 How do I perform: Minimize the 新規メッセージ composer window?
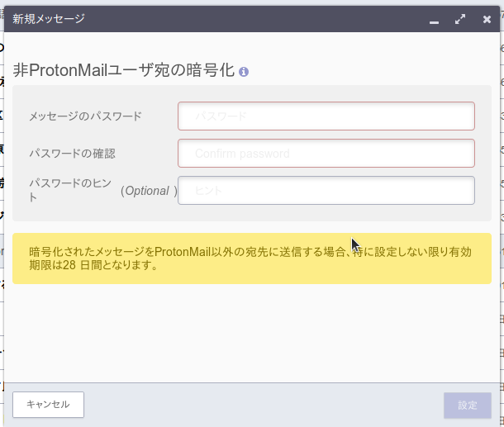(434, 21)
